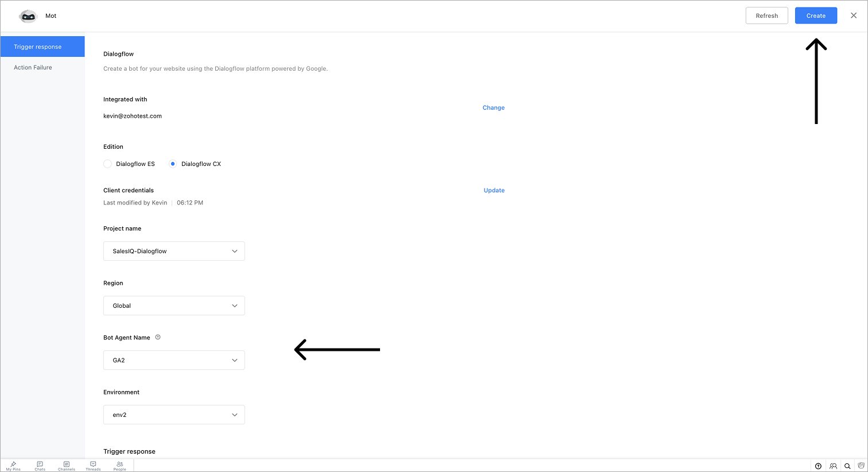Click the Update link for client credentials

(x=494, y=190)
